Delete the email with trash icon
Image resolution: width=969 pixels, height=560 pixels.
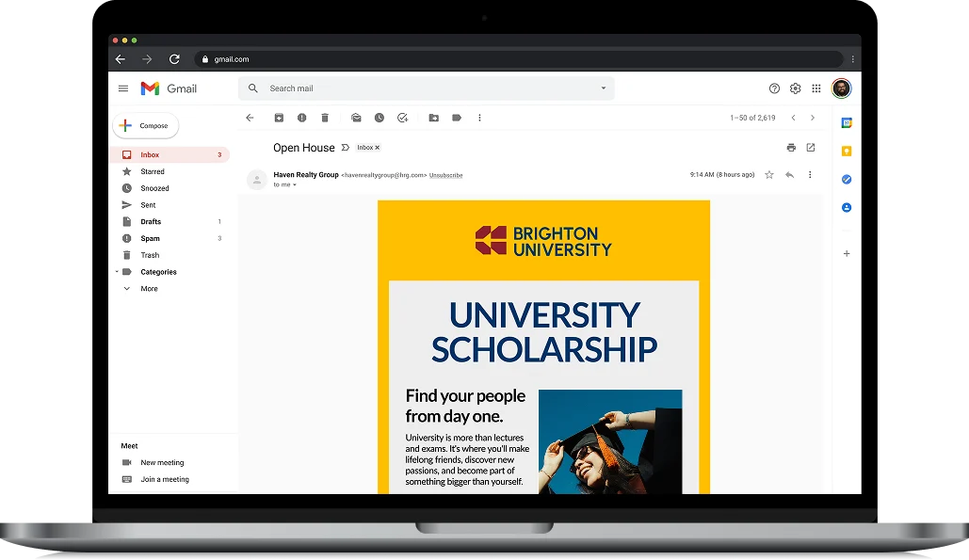click(325, 118)
